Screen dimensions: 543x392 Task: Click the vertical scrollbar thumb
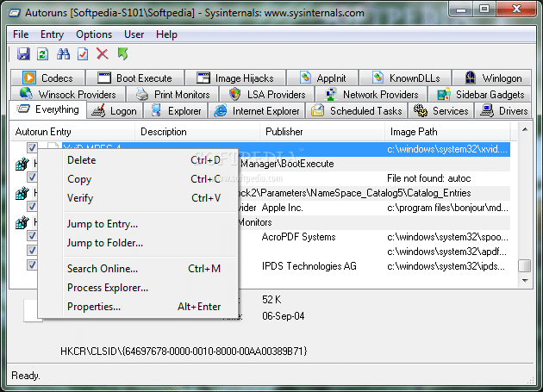pos(525,266)
